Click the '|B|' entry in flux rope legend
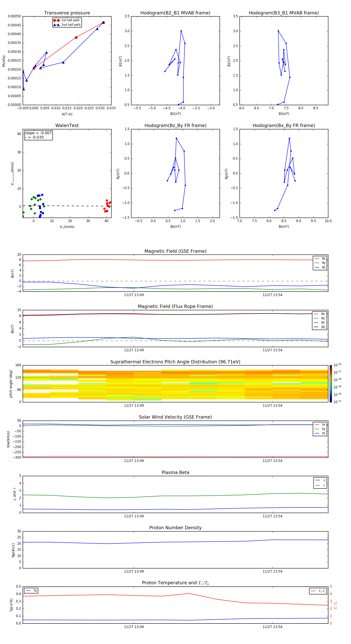Screen dimensions: 351x644 click(320, 327)
